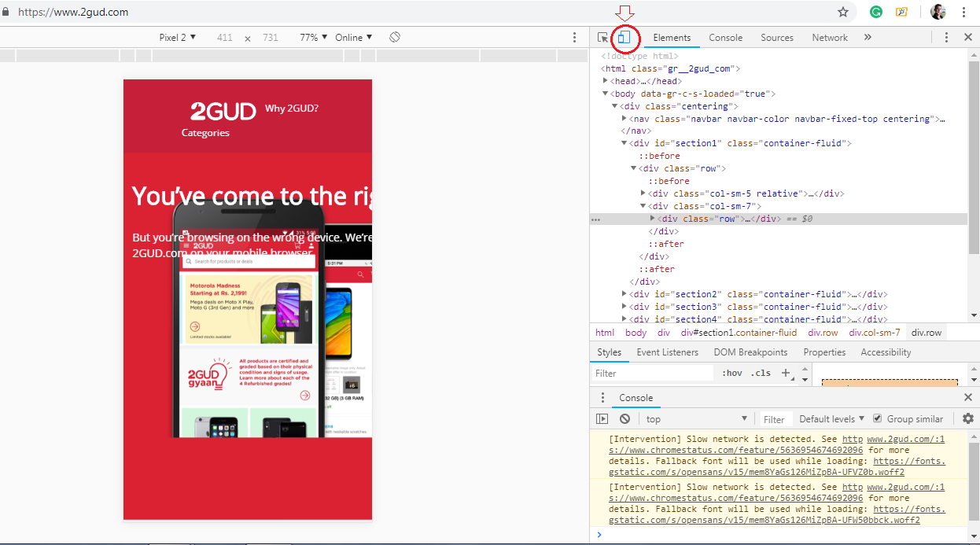This screenshot has height=545, width=980.
Task: Click the div.col-sm-7 breadcrumb
Action: click(875, 333)
